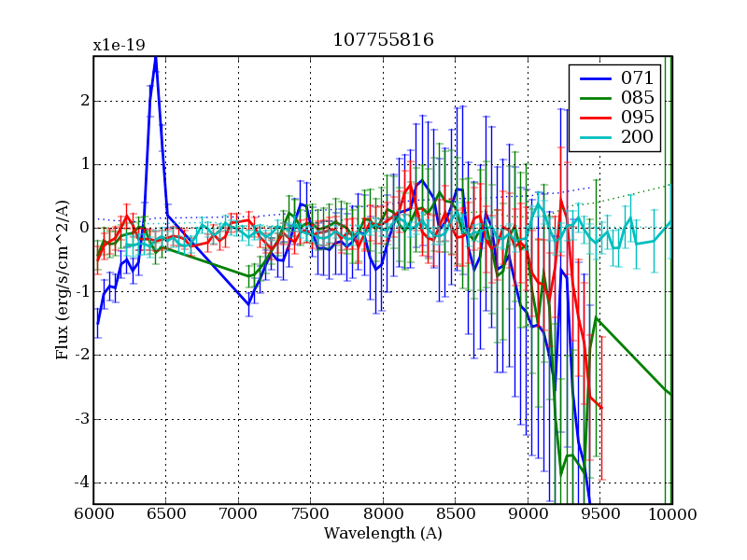Click the blue line swatch in legend
Viewport: 747px width, 560px height.
pyautogui.click(x=594, y=77)
